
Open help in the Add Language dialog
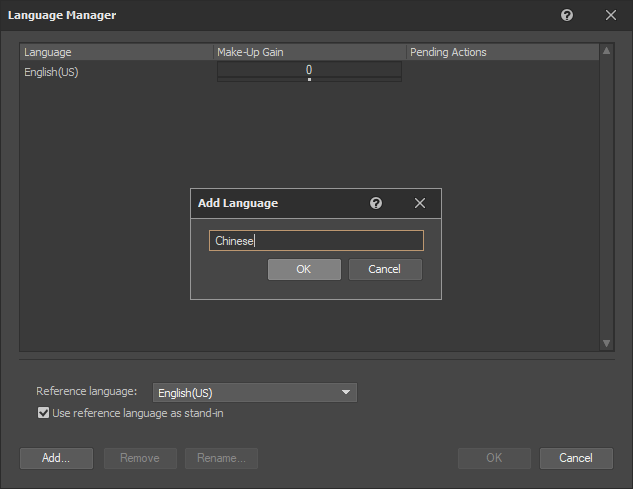(x=376, y=203)
